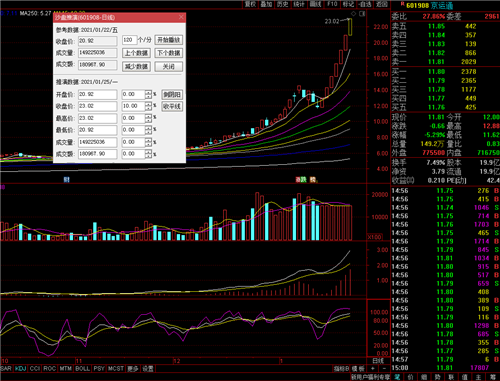Zoom out chart with the minus button
This screenshot has height=381, width=500.
click(x=384, y=368)
